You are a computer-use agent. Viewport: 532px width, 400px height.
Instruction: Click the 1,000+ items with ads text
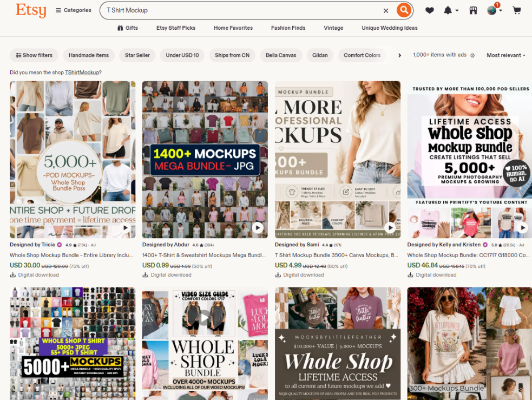[x=439, y=55]
